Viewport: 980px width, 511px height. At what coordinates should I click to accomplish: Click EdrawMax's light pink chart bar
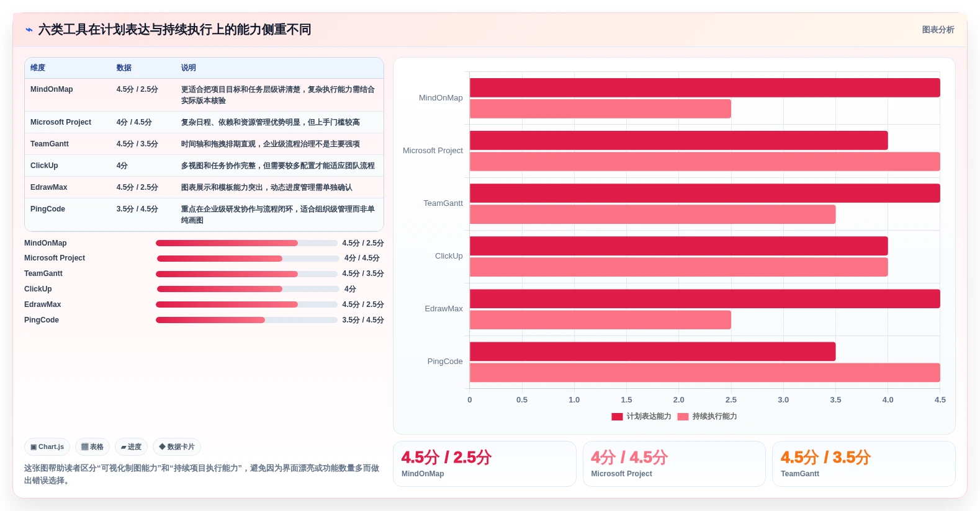click(600, 320)
